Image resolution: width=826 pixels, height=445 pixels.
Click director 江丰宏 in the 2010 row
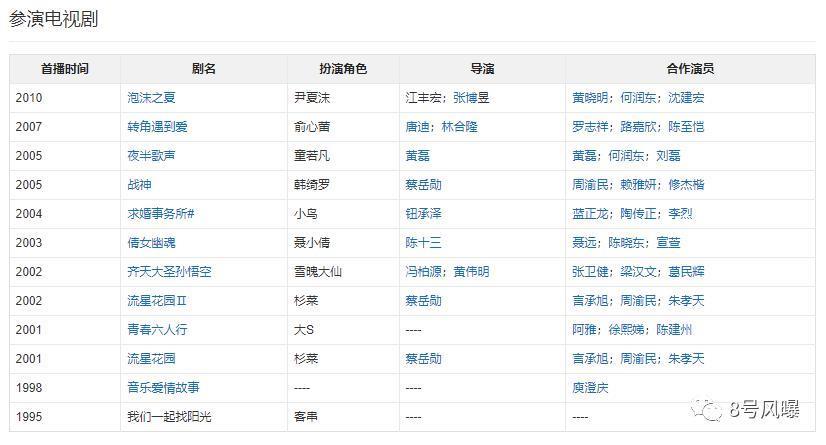click(424, 97)
